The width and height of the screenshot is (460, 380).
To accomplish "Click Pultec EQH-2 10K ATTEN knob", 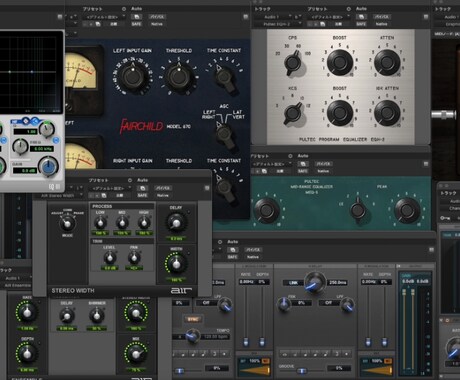I will [x=387, y=113].
